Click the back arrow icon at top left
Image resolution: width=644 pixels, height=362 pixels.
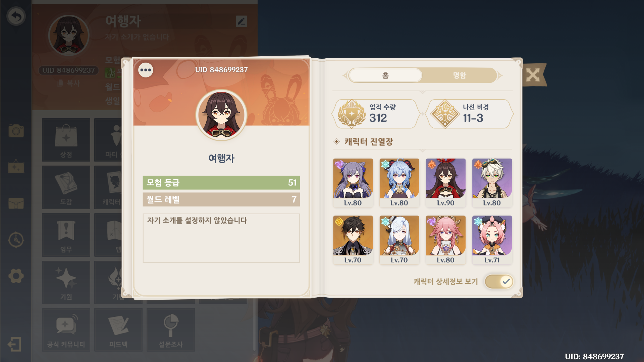[16, 16]
